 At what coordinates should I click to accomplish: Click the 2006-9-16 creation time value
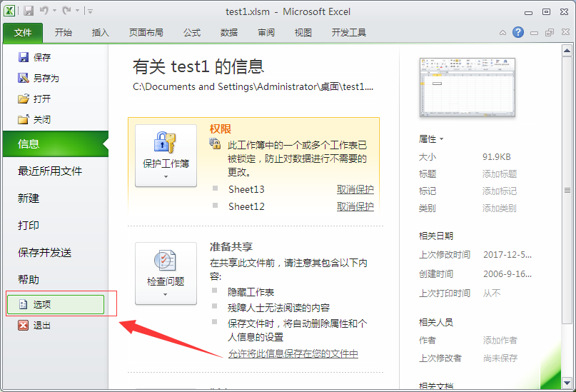(507, 274)
